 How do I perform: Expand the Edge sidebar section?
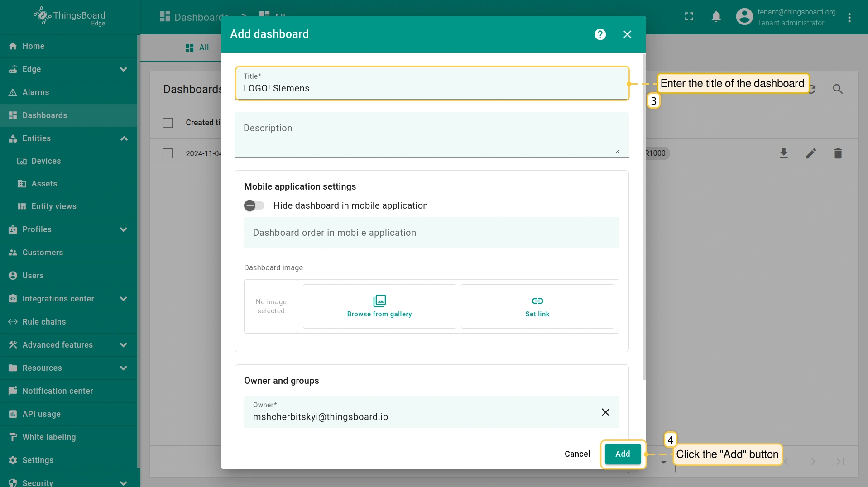123,69
